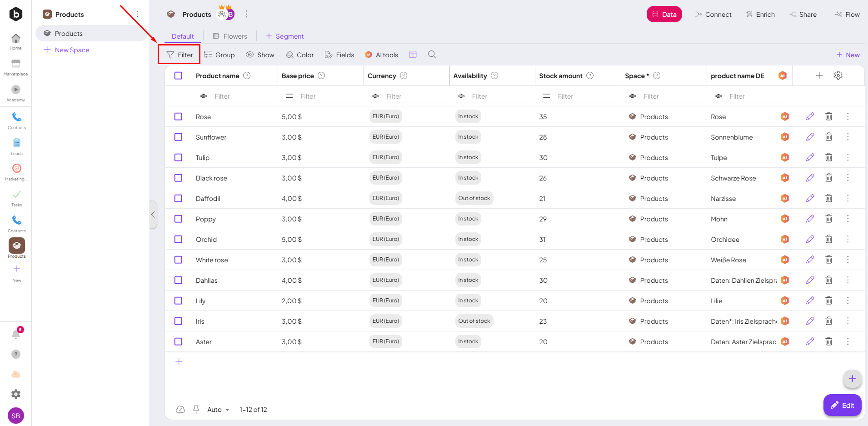868x426 pixels.
Task: Open the Default view tab
Action: (183, 36)
